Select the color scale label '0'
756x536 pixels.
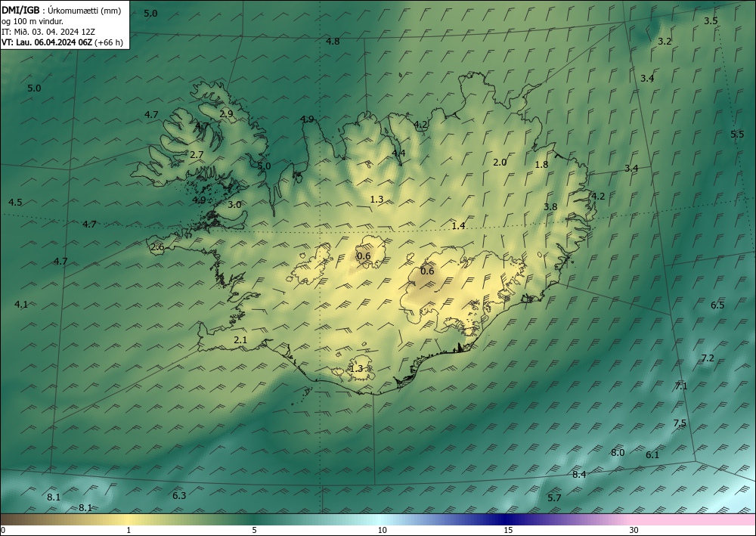(x=3, y=530)
